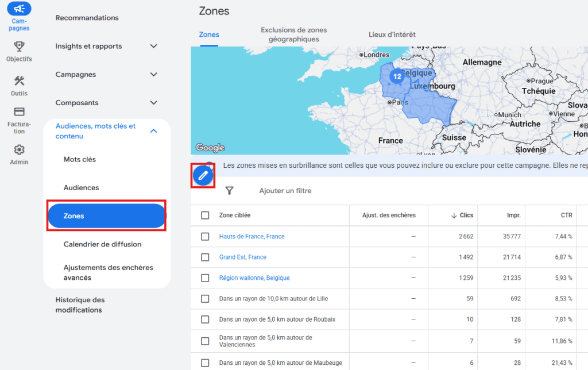Open Ajustements des enchères avancés
This screenshot has width=588, height=370.
pos(109,272)
